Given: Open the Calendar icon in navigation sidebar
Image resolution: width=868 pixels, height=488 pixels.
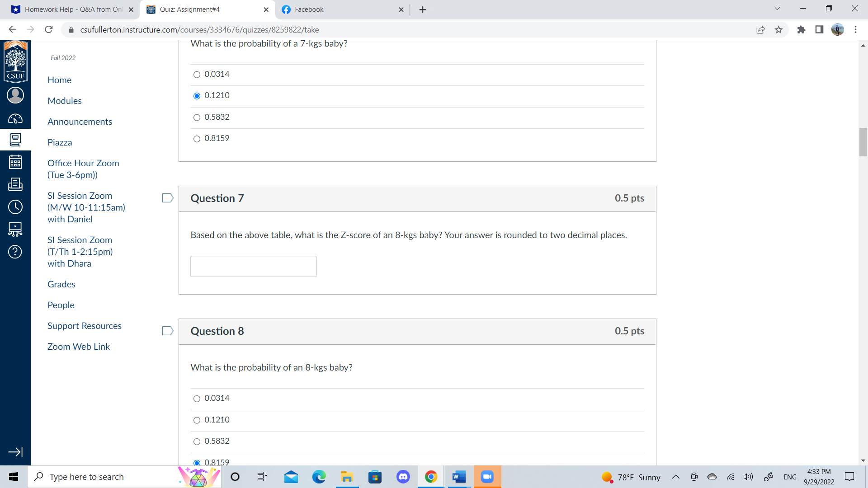Looking at the screenshot, I should tap(15, 161).
